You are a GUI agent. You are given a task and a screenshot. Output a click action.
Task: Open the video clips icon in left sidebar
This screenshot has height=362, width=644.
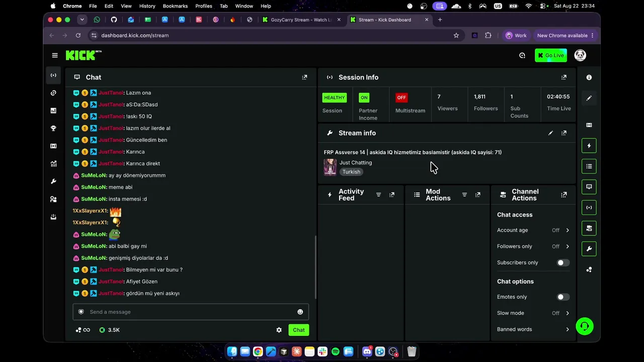(x=53, y=146)
